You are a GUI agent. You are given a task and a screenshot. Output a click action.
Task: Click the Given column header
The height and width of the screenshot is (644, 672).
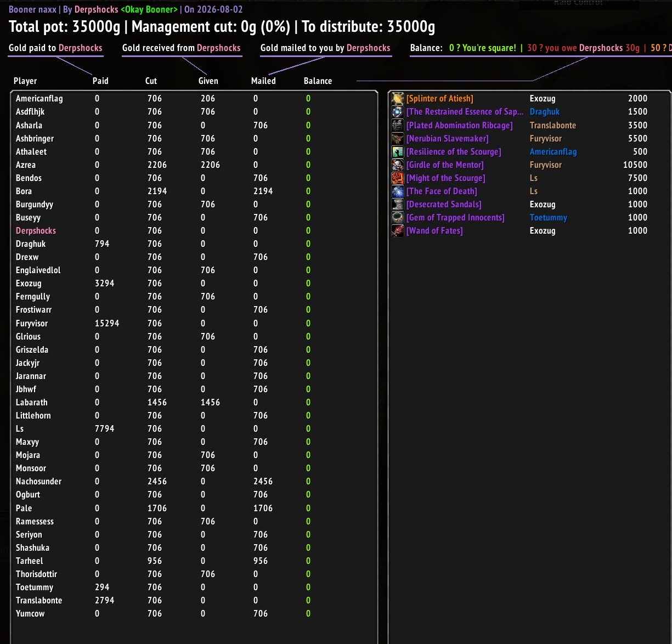coord(208,81)
